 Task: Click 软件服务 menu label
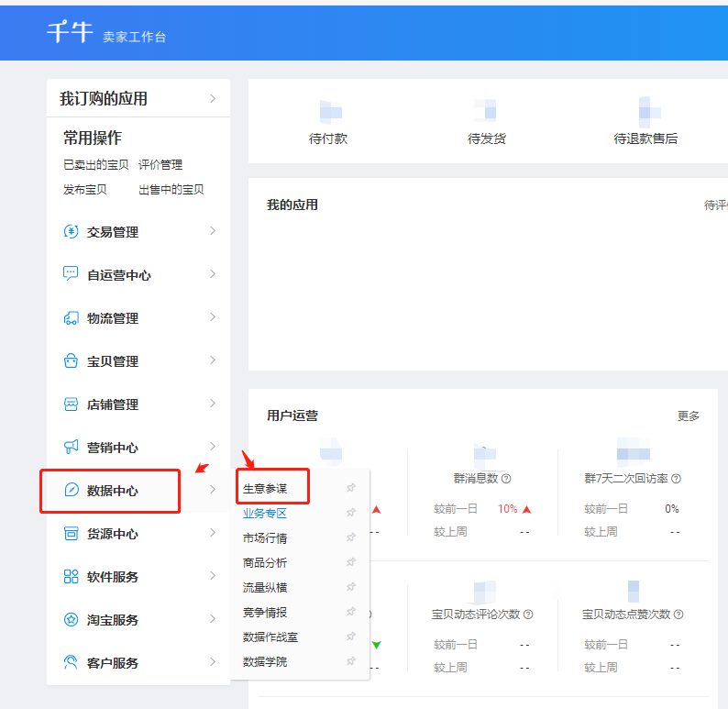click(113, 577)
